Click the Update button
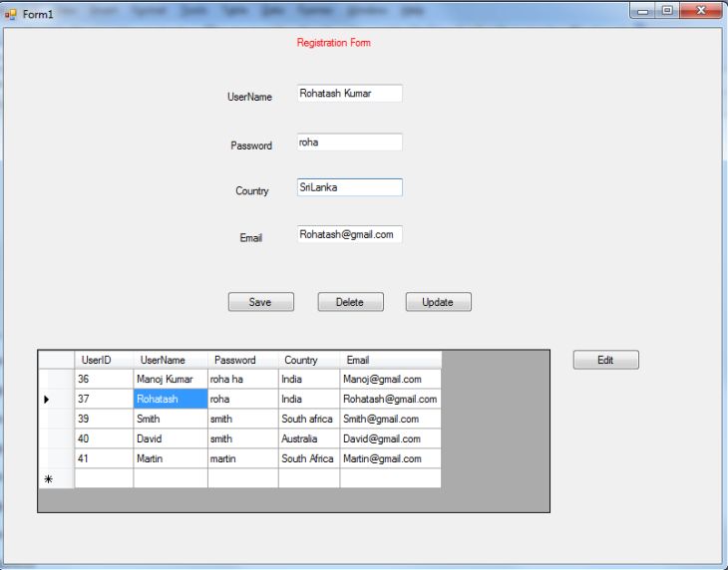 (438, 302)
